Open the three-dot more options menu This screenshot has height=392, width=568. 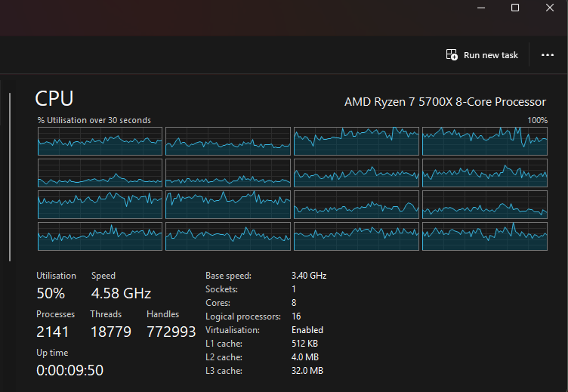[x=548, y=55]
